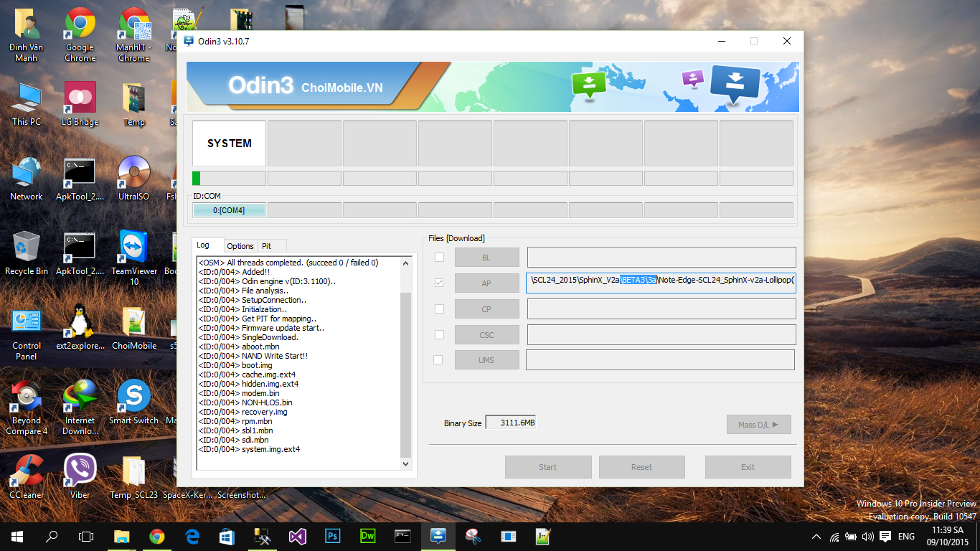This screenshot has height=551, width=980.
Task: Click the Mass D/L button
Action: point(759,424)
